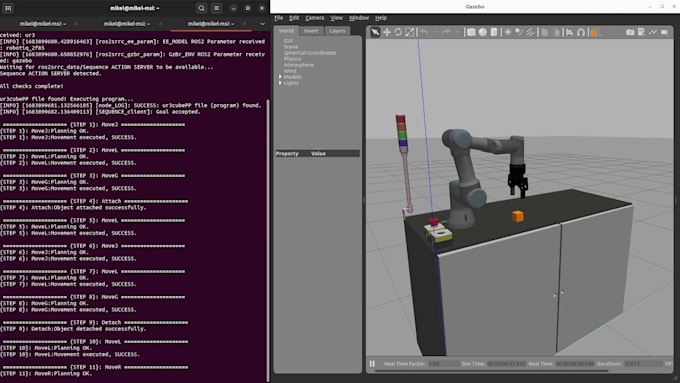
Task: Close the first terminal tab
Action: click(x=76, y=24)
